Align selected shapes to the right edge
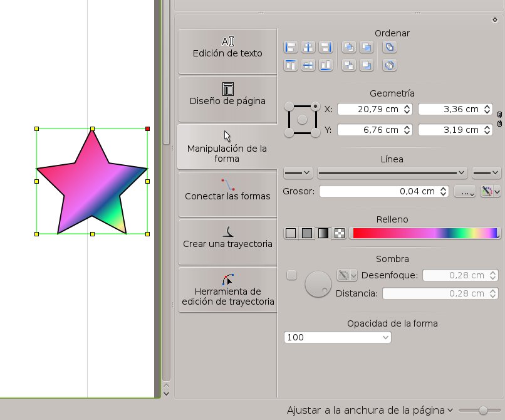This screenshot has height=420, width=505. coord(326,47)
